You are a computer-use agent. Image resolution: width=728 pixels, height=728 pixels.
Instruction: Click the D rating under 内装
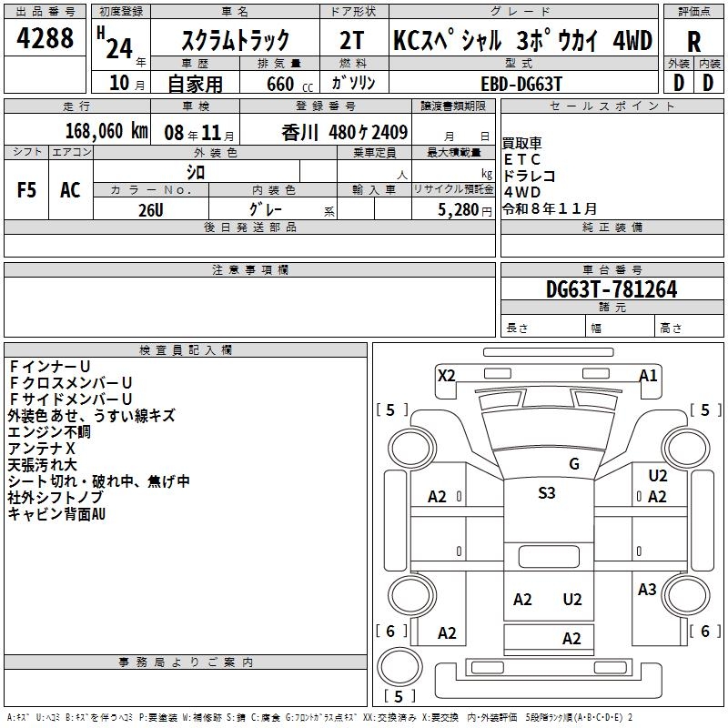[708, 83]
